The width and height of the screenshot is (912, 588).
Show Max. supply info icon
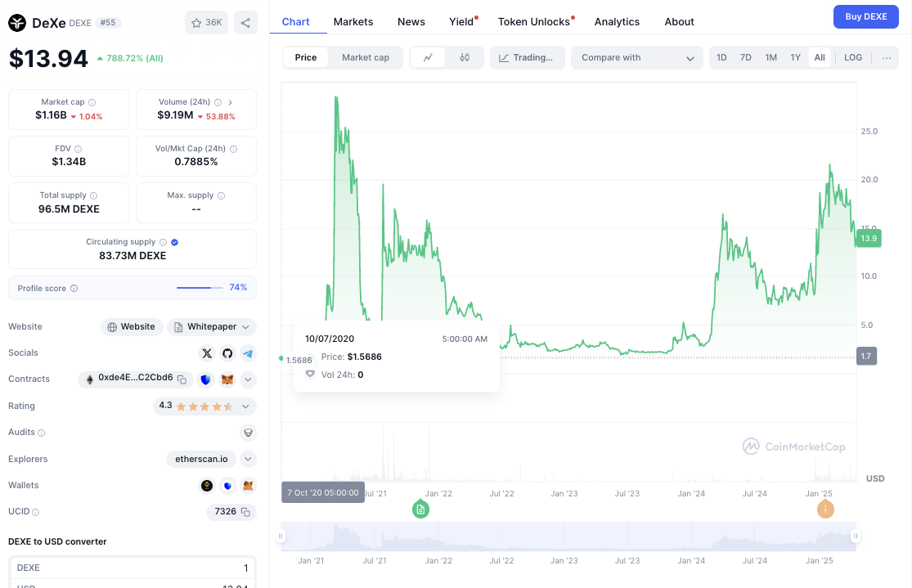pos(221,195)
